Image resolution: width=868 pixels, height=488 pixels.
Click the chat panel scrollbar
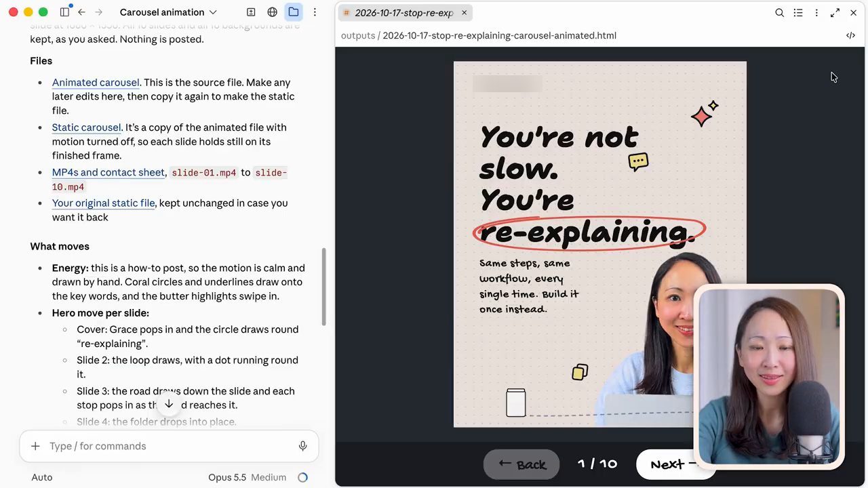pos(323,286)
